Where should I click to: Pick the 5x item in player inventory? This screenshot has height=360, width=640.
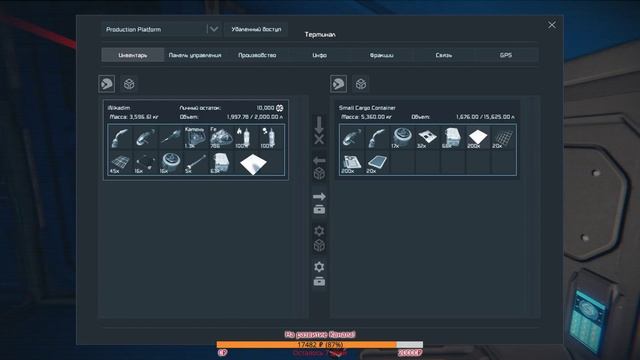click(x=196, y=162)
